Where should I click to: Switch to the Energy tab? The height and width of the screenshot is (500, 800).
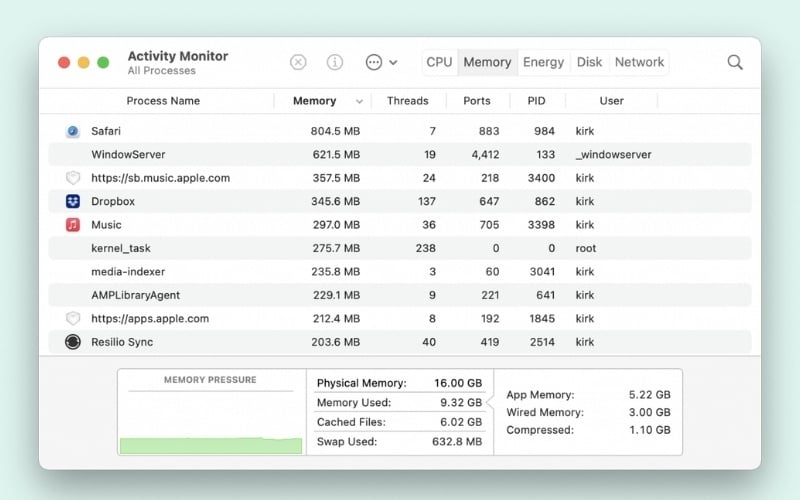coord(543,62)
